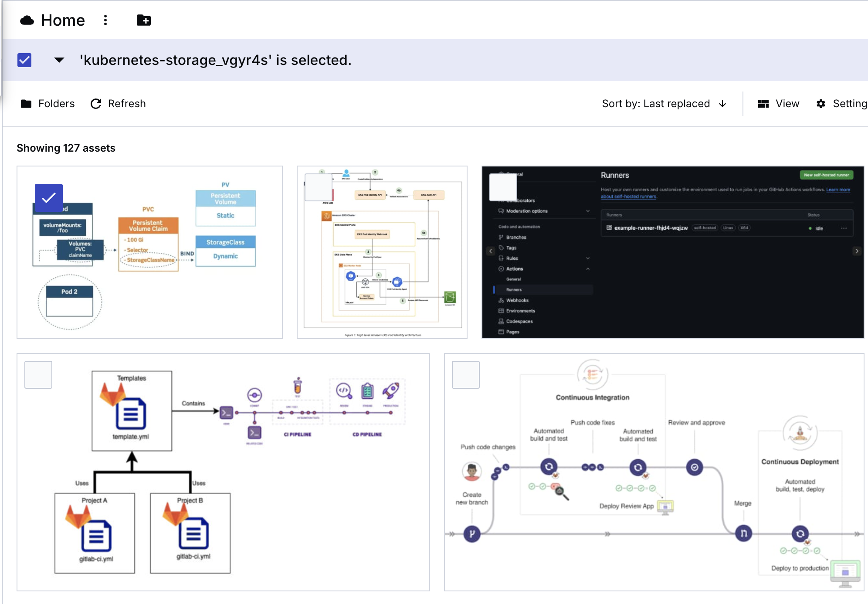Click the cloud icon beside Home
The height and width of the screenshot is (604, 868).
coord(27,20)
